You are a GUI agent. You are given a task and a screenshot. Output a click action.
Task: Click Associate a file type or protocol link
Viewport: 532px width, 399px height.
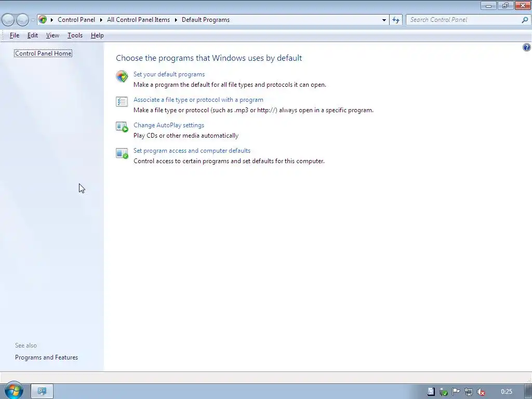[x=198, y=100]
